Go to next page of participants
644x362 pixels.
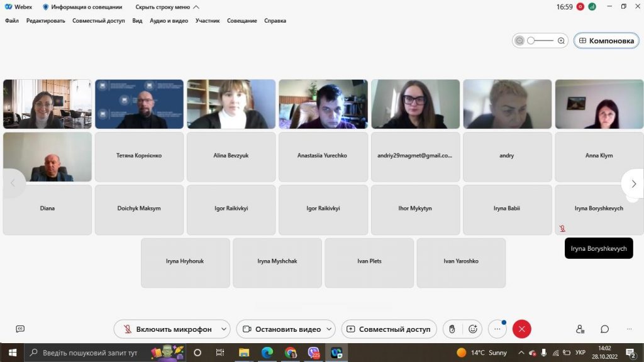[634, 184]
